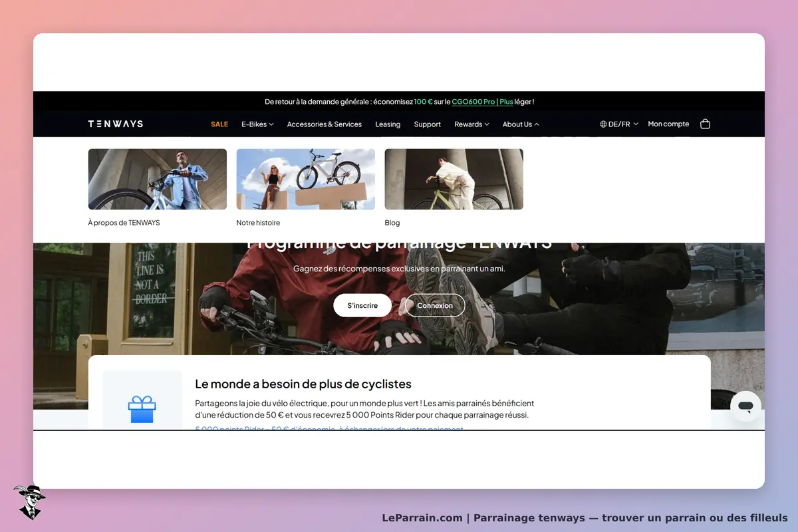This screenshot has height=532, width=798.
Task: Click the Blog thumbnail image
Action: pyautogui.click(x=454, y=179)
